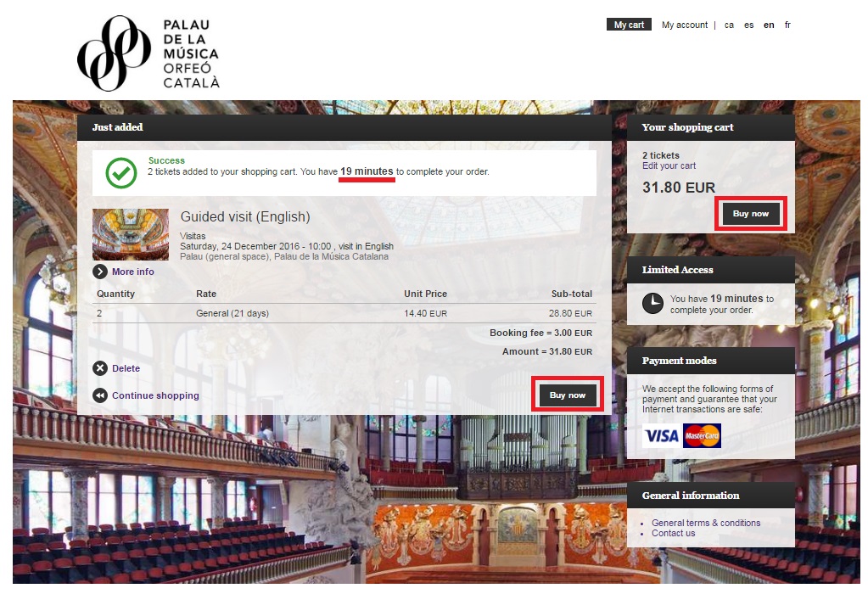This screenshot has width=868, height=594.
Task: Open the Contact us link
Action: [673, 533]
